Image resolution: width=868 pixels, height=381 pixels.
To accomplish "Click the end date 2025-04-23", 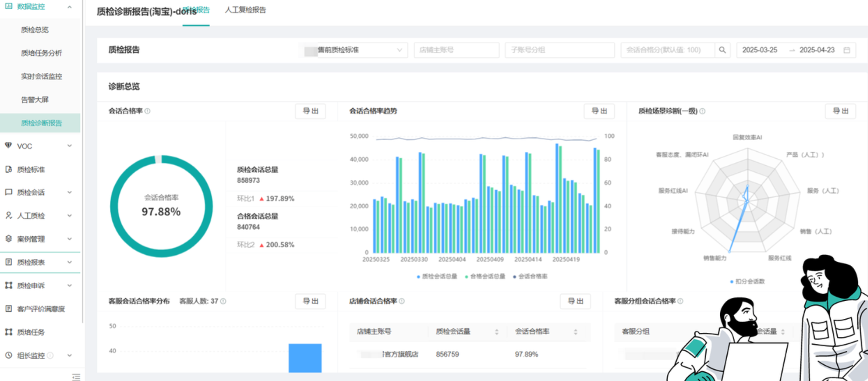I will [817, 50].
